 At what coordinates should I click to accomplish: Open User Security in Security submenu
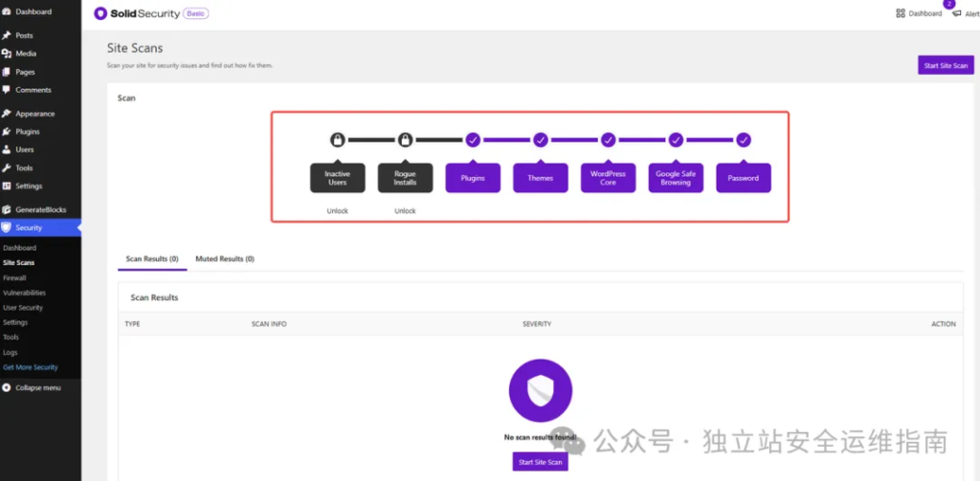(x=23, y=308)
